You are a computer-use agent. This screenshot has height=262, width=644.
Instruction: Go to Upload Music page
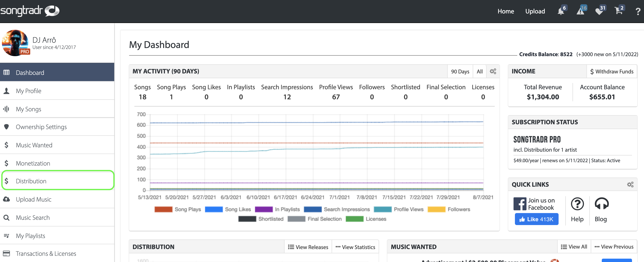(x=57, y=199)
